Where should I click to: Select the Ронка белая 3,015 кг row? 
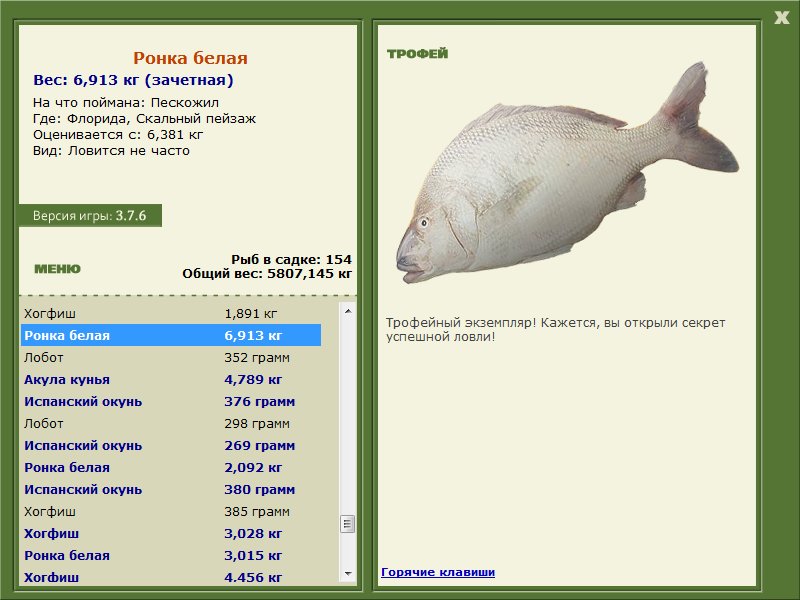click(x=171, y=555)
